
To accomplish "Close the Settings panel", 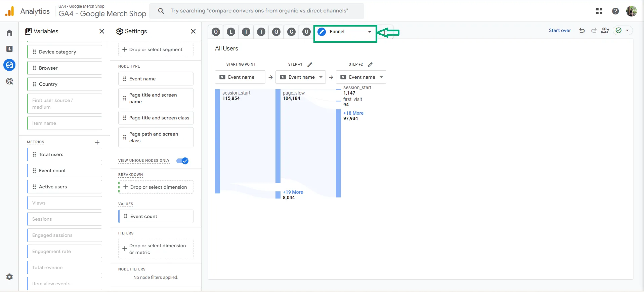I will [193, 31].
